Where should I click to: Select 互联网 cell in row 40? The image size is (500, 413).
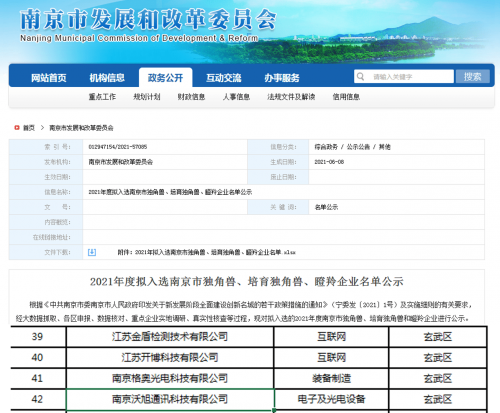[331, 358]
